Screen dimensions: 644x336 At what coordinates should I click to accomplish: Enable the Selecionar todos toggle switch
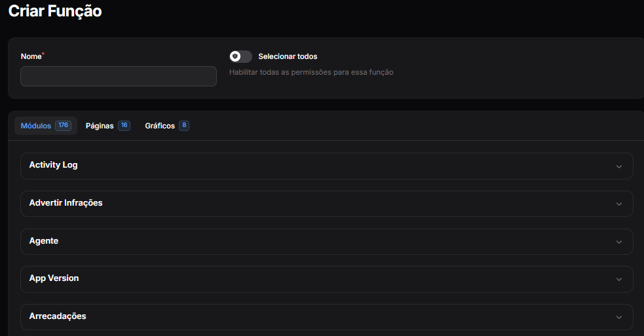[240, 57]
